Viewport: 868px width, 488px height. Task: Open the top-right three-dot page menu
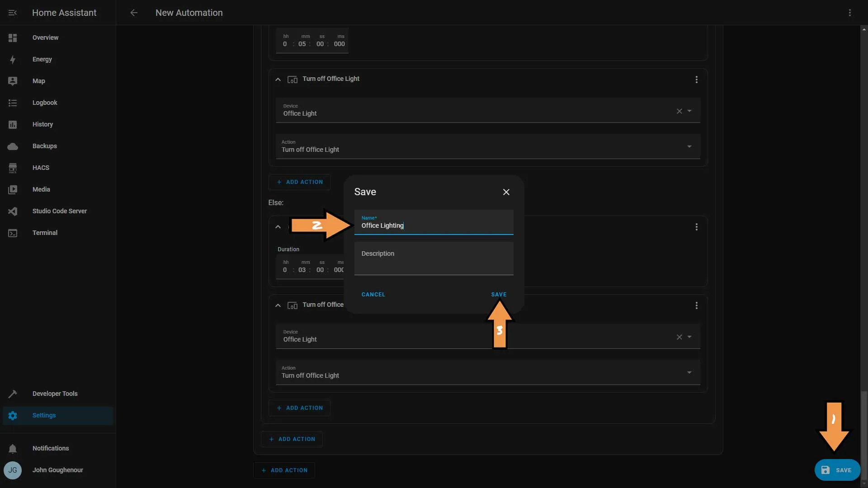click(850, 13)
